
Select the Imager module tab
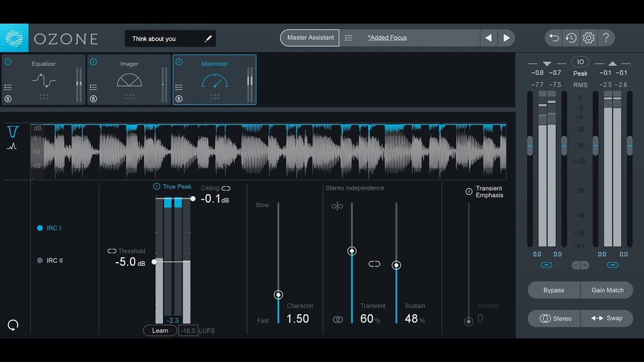coord(129,79)
